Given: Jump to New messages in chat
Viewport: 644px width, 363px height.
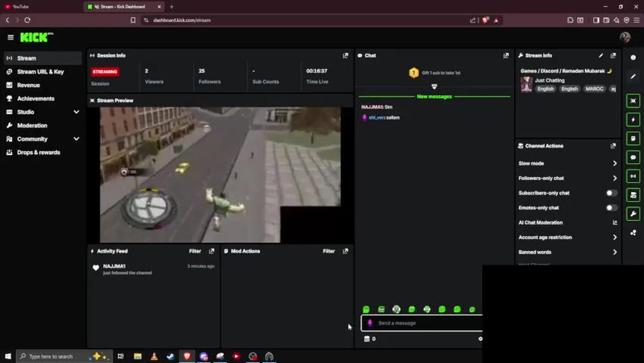Looking at the screenshot, I should [x=434, y=96].
